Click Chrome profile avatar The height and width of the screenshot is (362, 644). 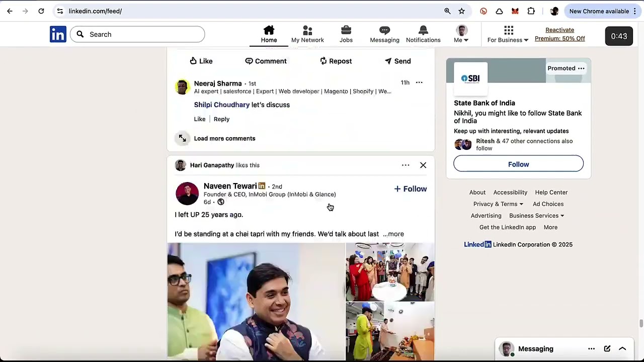[x=554, y=11]
